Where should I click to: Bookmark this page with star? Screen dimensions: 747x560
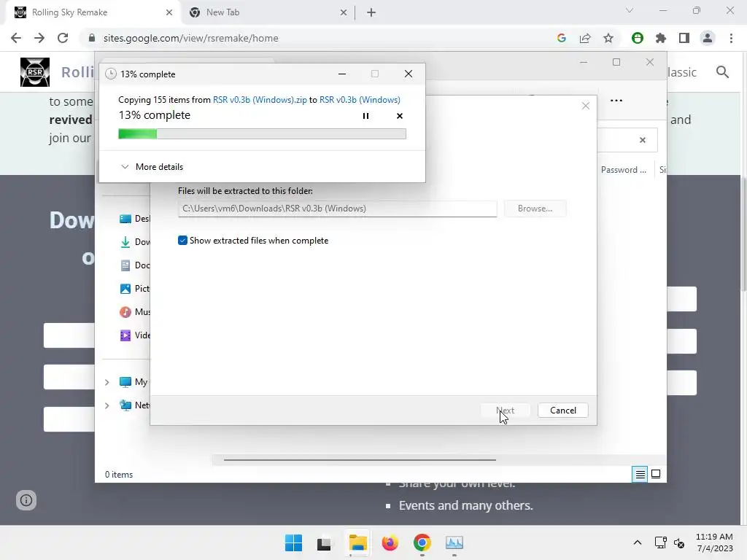click(x=608, y=38)
